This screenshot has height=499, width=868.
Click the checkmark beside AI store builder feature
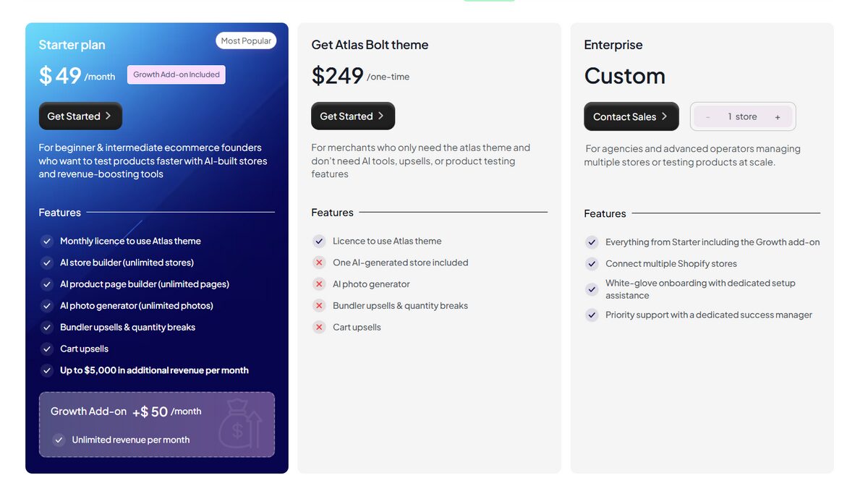[x=46, y=263]
